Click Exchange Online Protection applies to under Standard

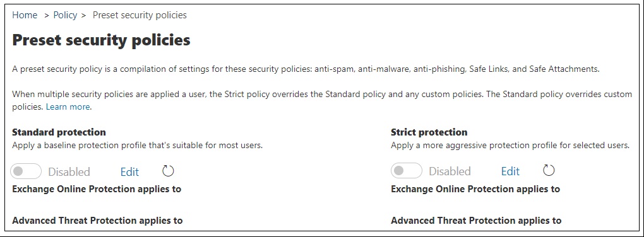[97, 189]
